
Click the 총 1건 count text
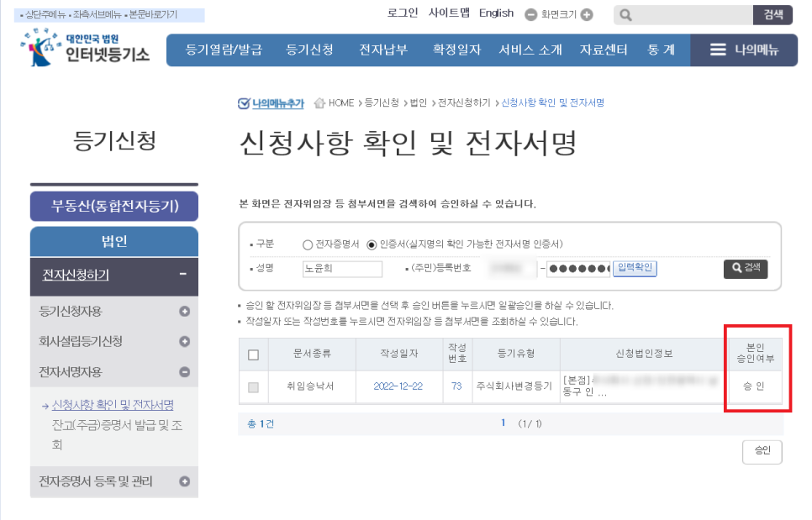tap(261, 423)
